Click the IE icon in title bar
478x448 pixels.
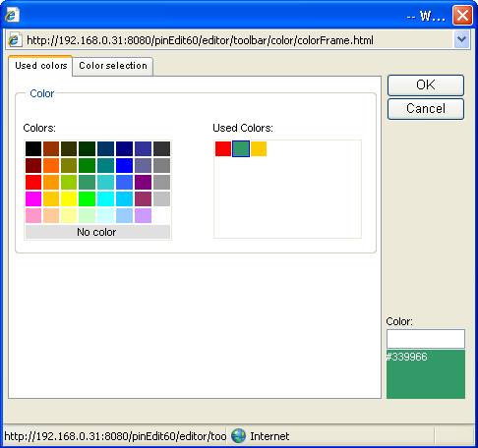coord(12,16)
